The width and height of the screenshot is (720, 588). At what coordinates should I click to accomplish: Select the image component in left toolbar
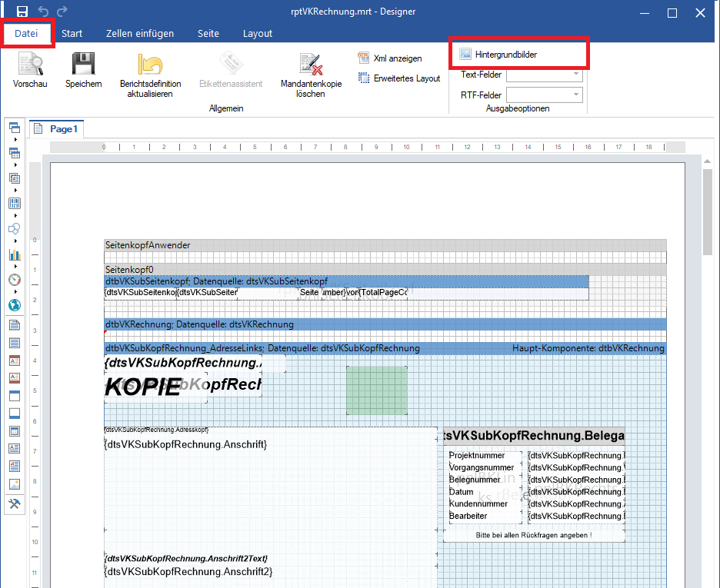click(15, 484)
